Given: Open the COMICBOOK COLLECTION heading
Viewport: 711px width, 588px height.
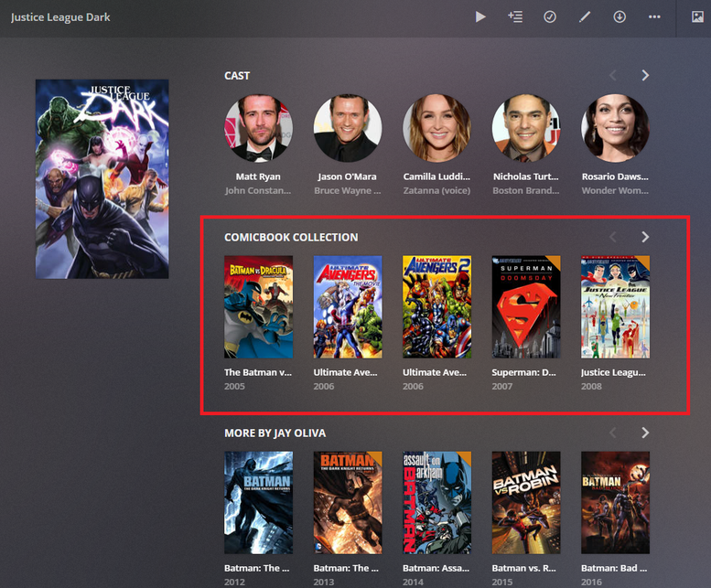Looking at the screenshot, I should (x=291, y=238).
